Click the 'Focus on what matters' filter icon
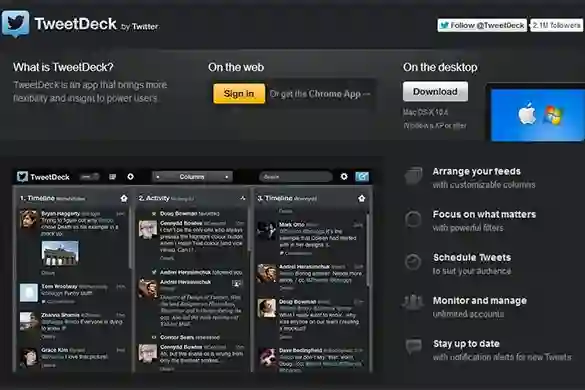This screenshot has width=585, height=390. (413, 219)
